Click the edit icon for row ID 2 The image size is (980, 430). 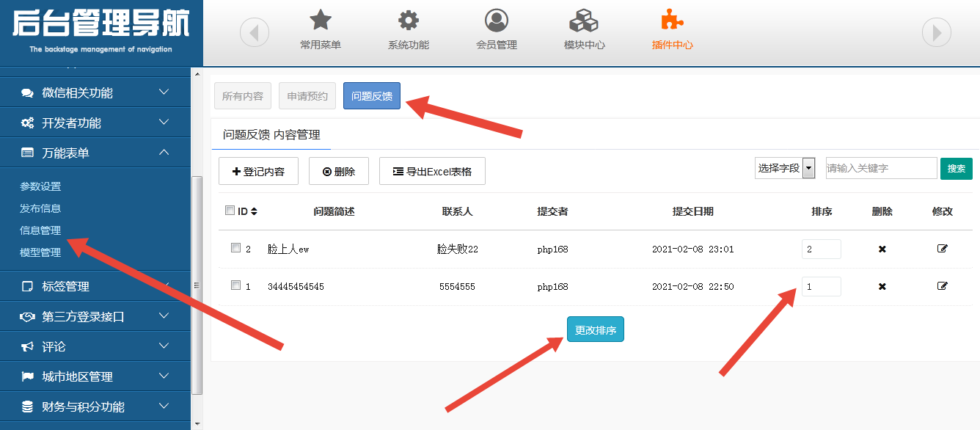943,249
